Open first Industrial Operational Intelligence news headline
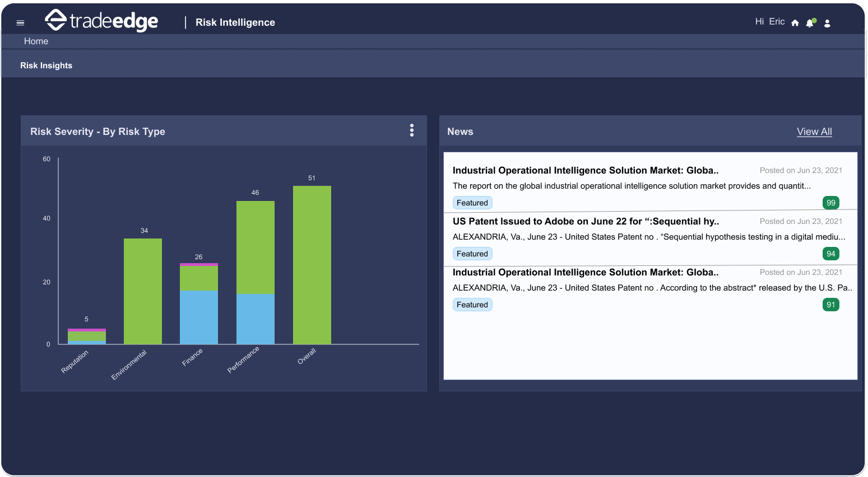This screenshot has height=477, width=868. (585, 170)
